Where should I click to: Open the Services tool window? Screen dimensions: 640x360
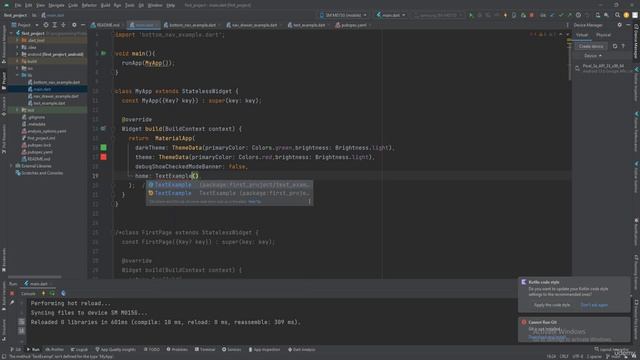[231, 350]
